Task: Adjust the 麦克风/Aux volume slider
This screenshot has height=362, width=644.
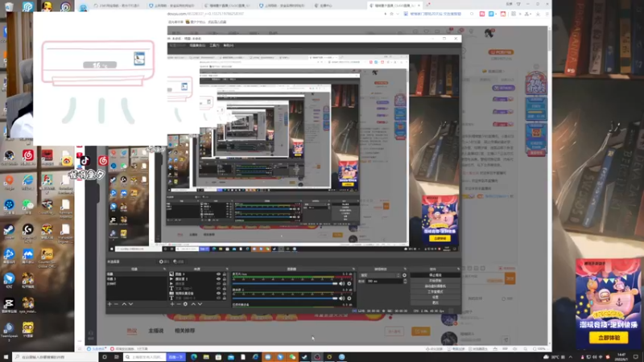Action: [285, 284]
